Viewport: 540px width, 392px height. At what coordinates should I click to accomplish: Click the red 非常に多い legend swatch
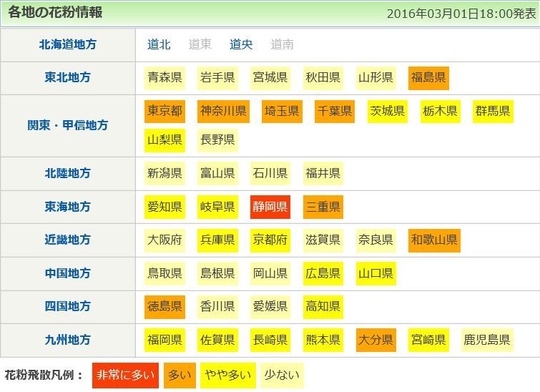125,374
